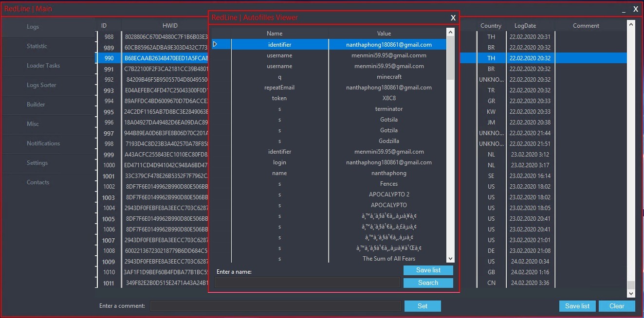This screenshot has width=644, height=318.
Task: Select log row with ID 990
Action: [109, 58]
